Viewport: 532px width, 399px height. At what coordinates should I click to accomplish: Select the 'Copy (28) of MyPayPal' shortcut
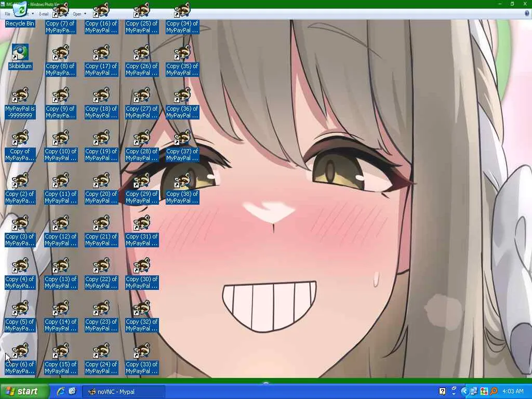pos(142,146)
